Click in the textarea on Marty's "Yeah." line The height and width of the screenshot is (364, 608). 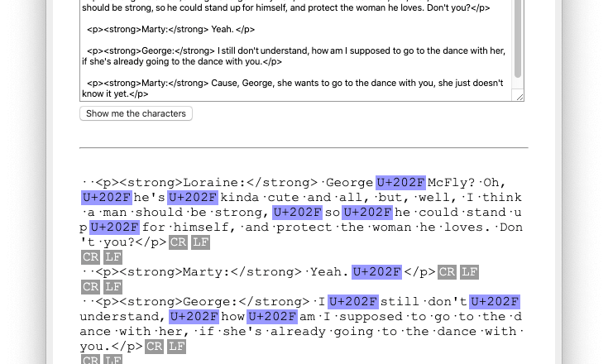pos(221,29)
